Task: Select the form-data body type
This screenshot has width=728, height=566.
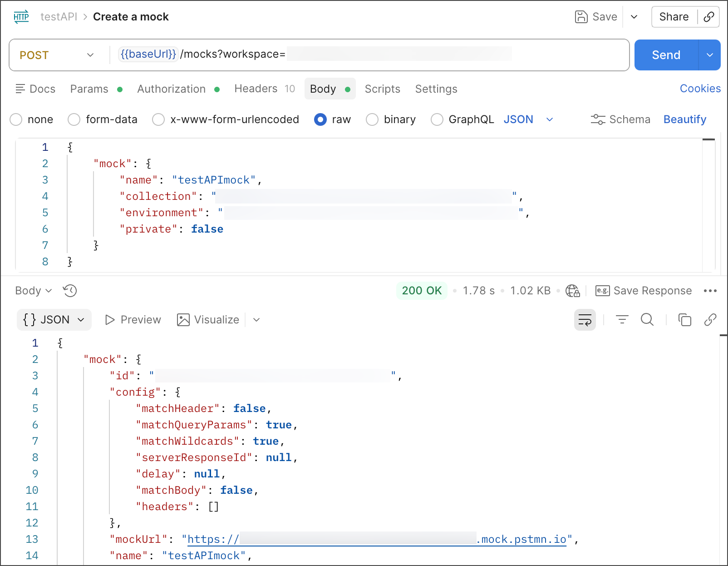Action: tap(74, 119)
